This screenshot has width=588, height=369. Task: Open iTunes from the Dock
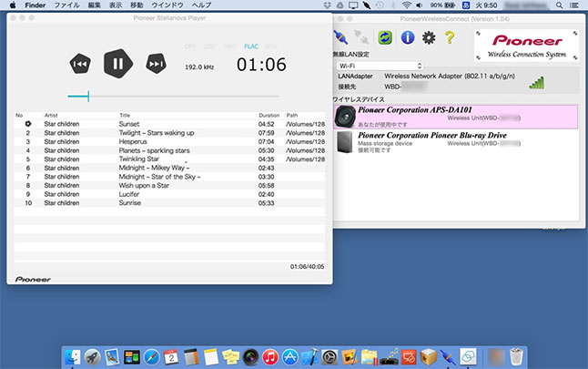click(270, 357)
